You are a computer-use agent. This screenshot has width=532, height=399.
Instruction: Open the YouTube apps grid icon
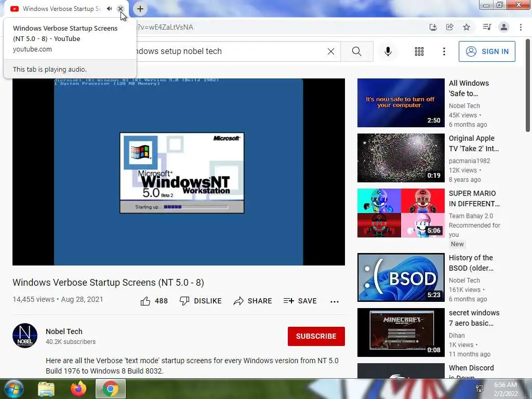tap(419, 51)
